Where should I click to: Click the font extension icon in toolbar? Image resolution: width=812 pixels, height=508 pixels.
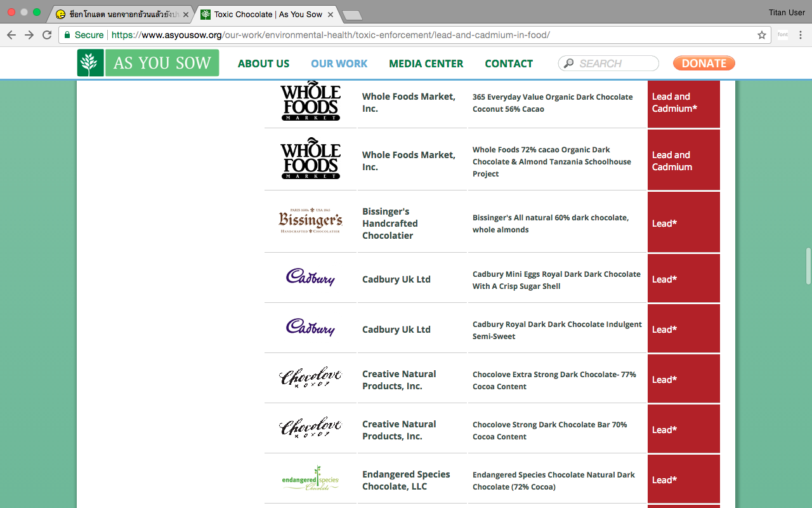click(783, 35)
